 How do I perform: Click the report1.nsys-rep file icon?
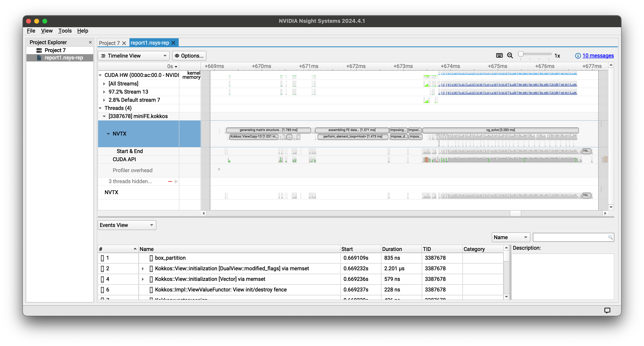tap(39, 58)
